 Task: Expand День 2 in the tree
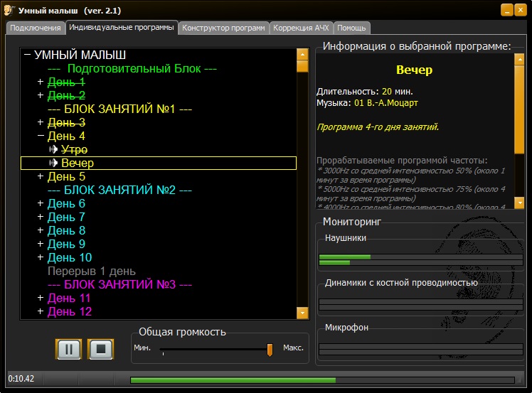tap(41, 95)
